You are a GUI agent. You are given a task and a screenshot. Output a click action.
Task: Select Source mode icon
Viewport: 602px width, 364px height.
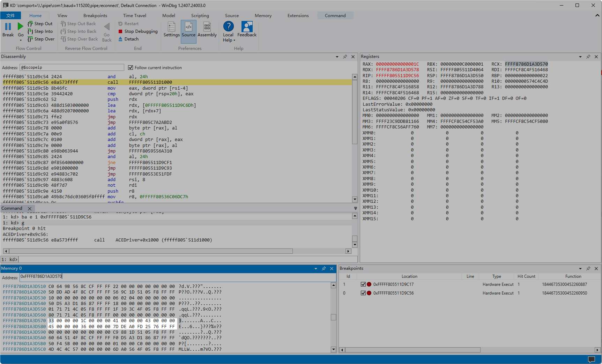tap(188, 27)
